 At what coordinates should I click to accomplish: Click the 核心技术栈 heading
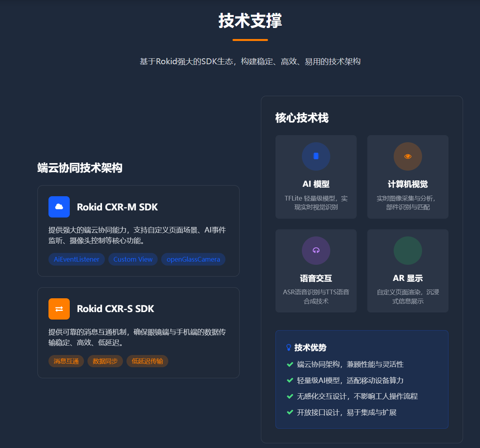302,118
